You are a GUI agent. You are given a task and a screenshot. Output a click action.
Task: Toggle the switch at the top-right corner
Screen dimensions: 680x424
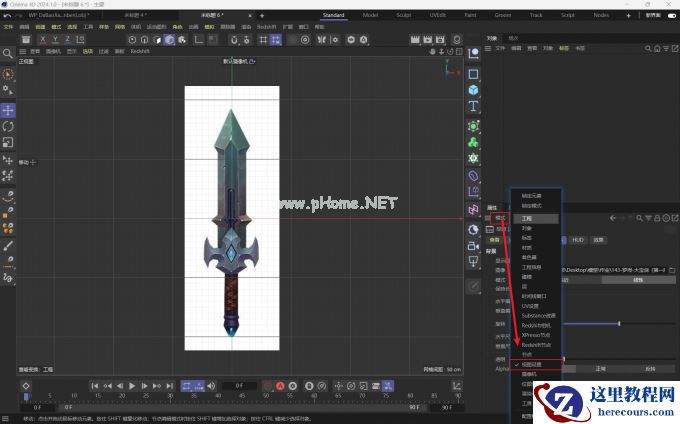[x=672, y=16]
